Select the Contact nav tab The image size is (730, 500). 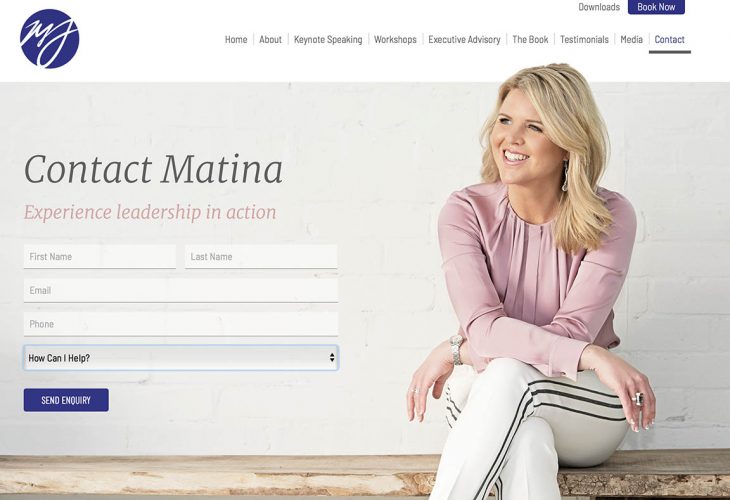click(669, 40)
